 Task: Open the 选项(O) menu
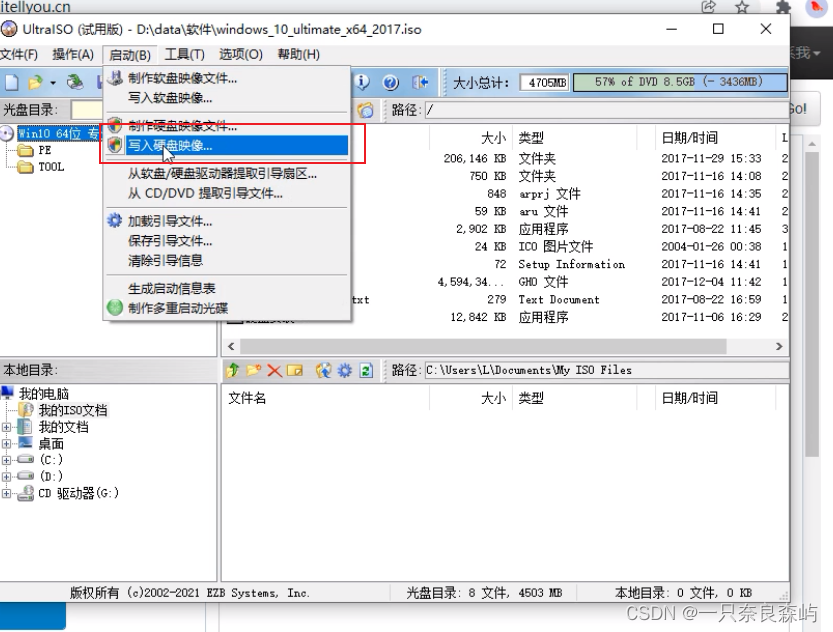pos(241,55)
